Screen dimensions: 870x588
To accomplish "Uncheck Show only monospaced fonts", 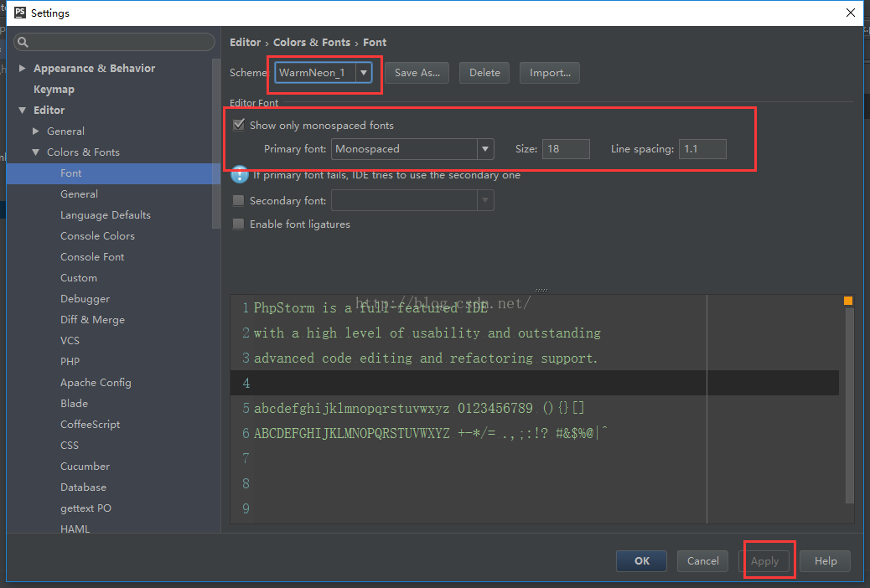I will tap(239, 125).
